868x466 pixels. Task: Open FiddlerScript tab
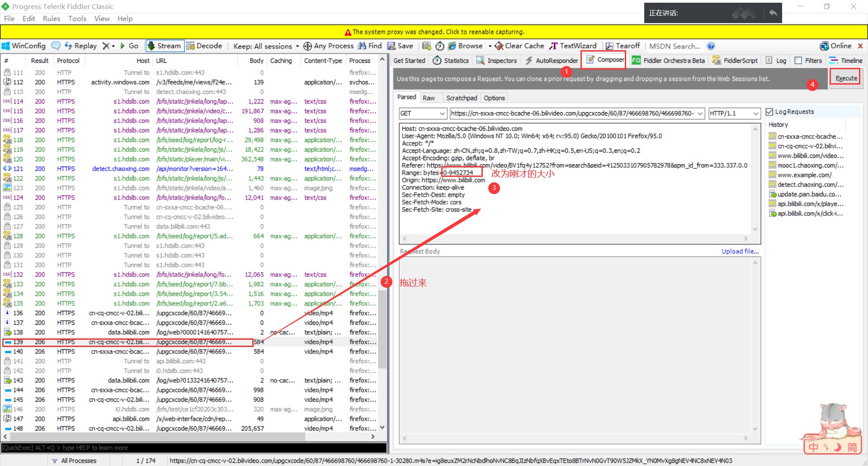[x=735, y=61]
